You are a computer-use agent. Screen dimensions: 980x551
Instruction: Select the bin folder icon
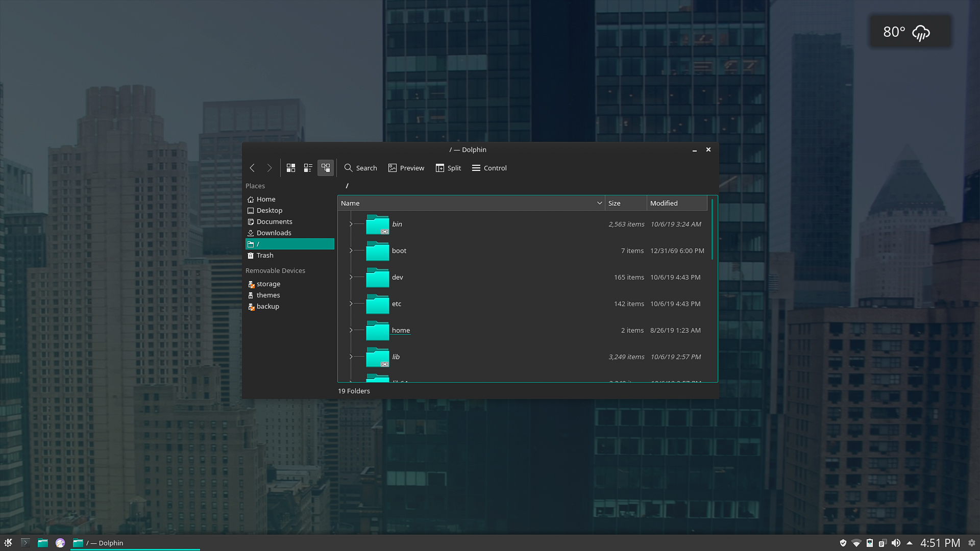click(378, 224)
